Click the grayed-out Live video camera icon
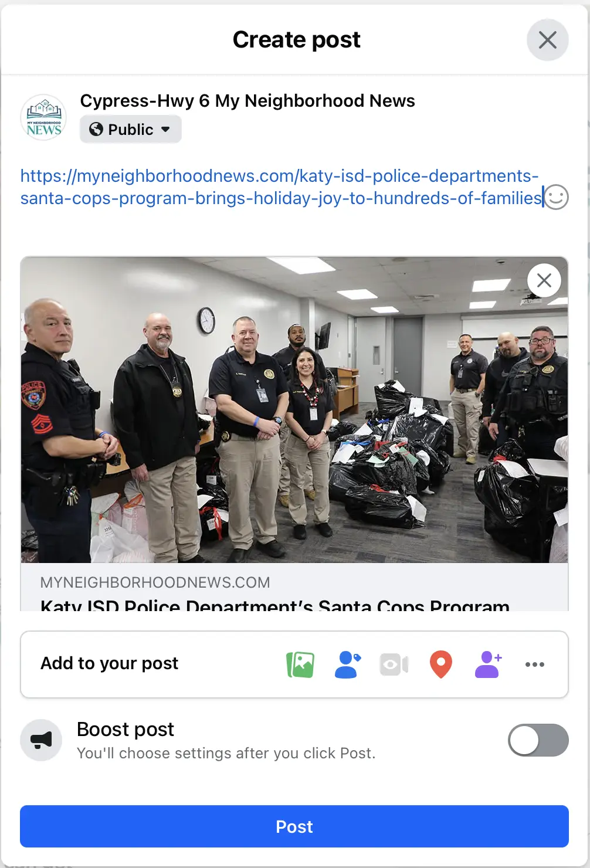The height and width of the screenshot is (868, 590). point(394,664)
